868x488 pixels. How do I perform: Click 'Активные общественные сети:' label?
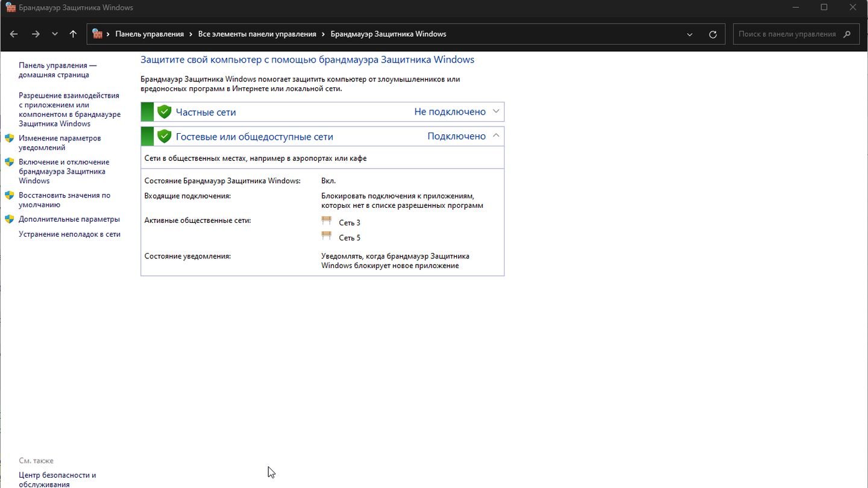coord(198,221)
